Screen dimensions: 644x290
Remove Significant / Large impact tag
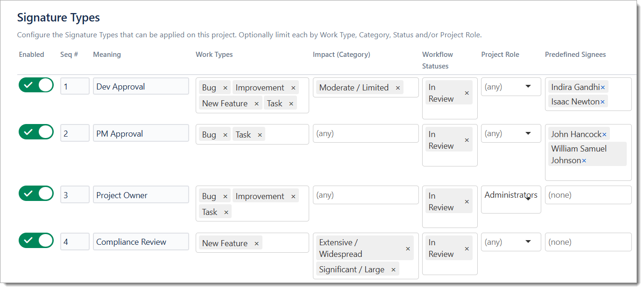393,270
